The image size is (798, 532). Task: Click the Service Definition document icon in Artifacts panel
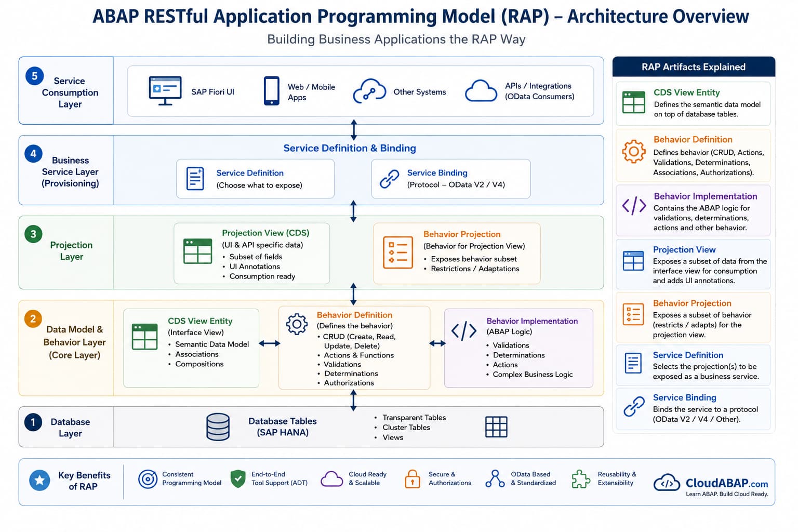coord(633,363)
